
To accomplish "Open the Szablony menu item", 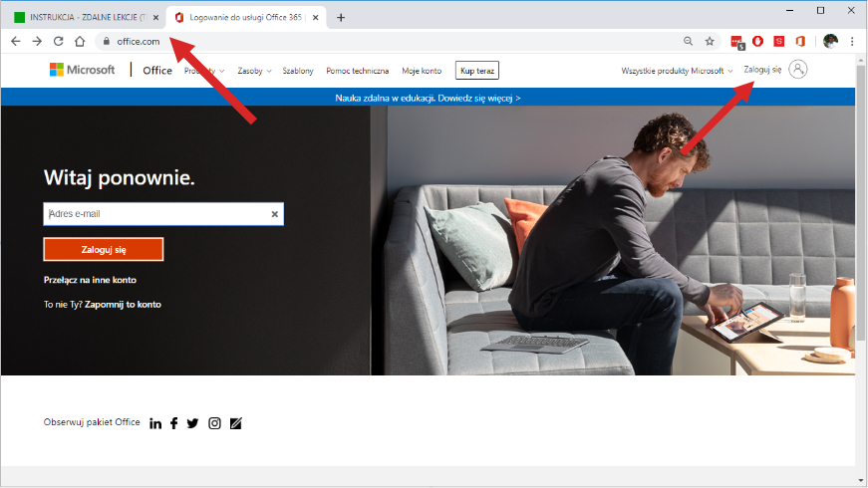I will (298, 71).
